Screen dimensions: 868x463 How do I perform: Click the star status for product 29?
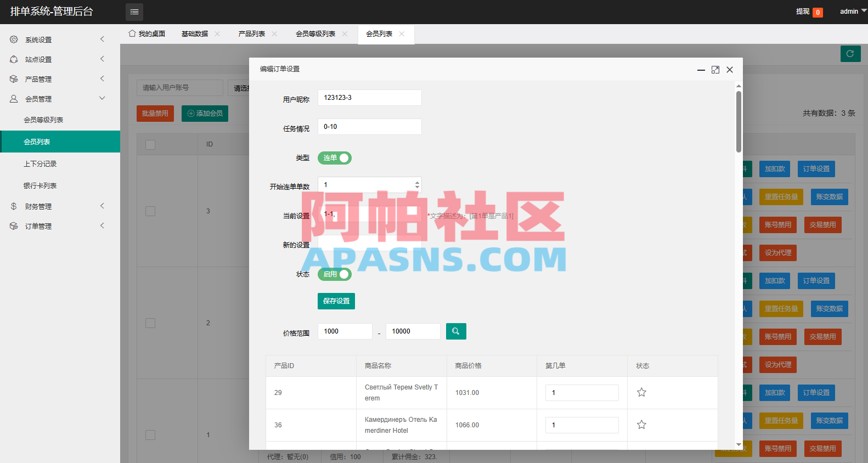pos(641,392)
